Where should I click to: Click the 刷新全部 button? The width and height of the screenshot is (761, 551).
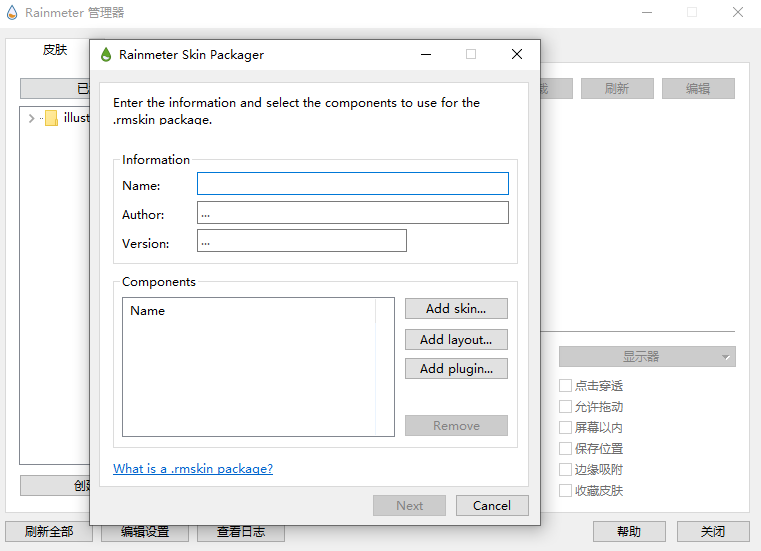click(x=49, y=532)
